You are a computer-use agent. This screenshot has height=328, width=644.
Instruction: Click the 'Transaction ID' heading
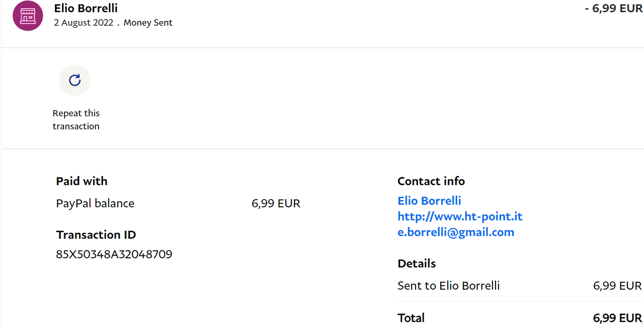pos(96,235)
